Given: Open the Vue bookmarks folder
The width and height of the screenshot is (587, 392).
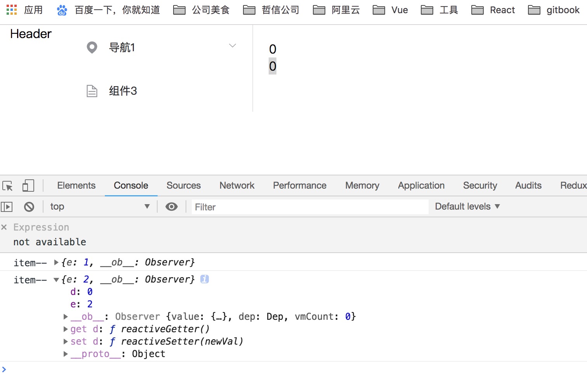Looking at the screenshot, I should [390, 10].
